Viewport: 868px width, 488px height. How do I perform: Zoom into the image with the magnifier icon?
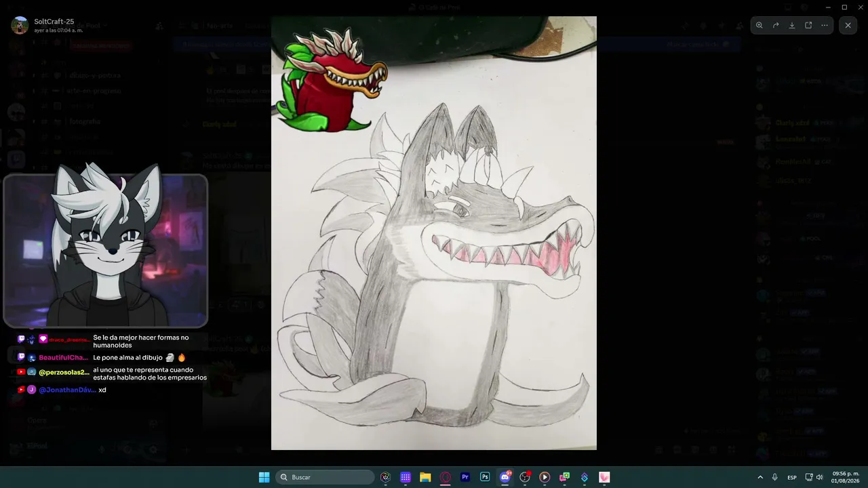(x=759, y=25)
